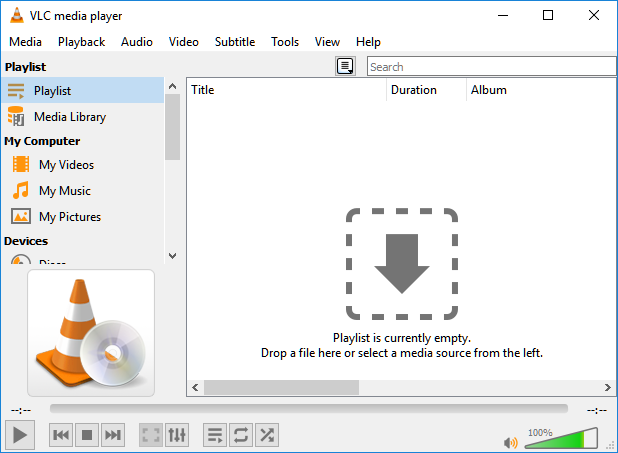
Task: Click the remaining time label
Action: click(597, 410)
